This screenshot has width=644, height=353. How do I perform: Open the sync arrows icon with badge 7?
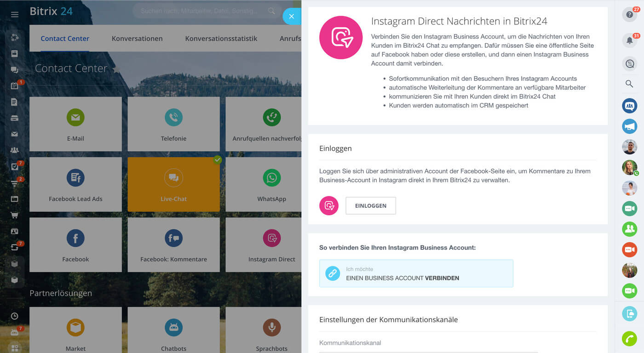point(14,247)
